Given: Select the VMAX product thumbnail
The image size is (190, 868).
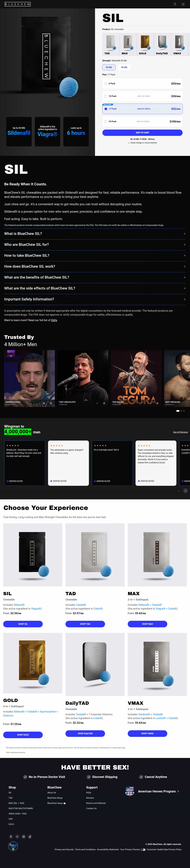Looking at the screenshot, I should [x=180, y=44].
